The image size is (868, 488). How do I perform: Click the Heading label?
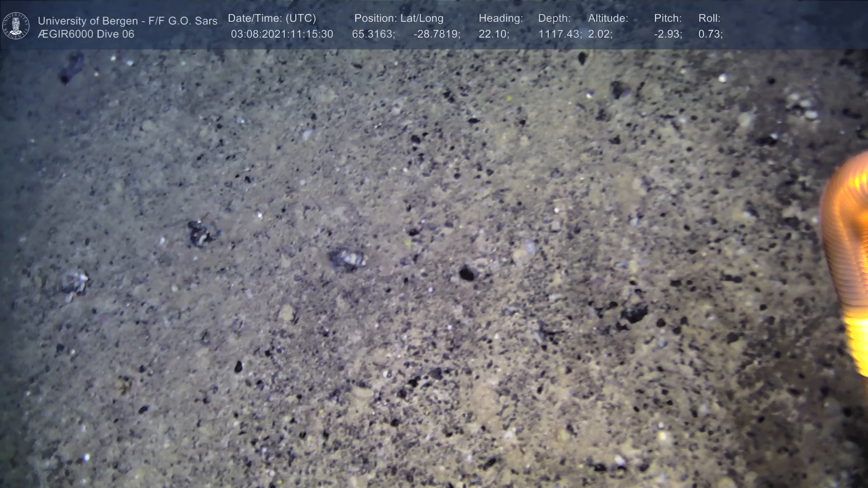[500, 19]
